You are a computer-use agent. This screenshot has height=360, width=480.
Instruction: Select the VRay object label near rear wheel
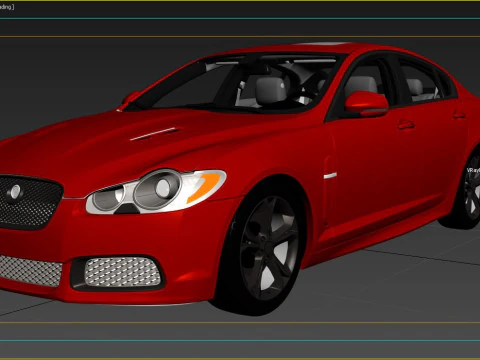click(x=473, y=170)
